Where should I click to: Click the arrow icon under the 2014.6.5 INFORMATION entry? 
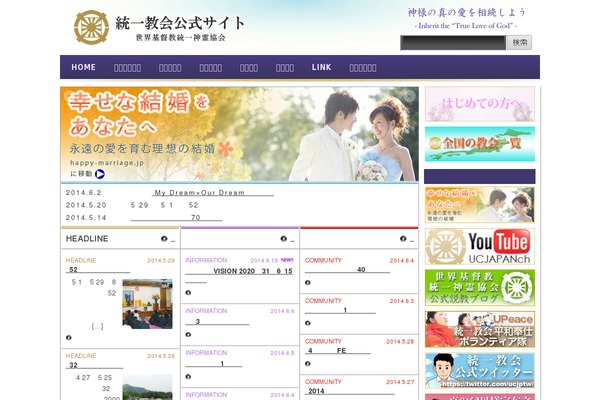click(188, 377)
